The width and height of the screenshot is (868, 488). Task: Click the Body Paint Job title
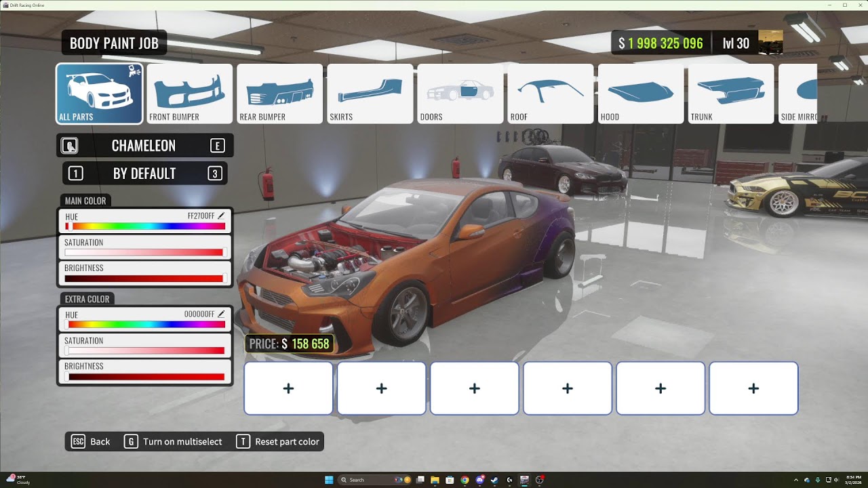point(114,43)
